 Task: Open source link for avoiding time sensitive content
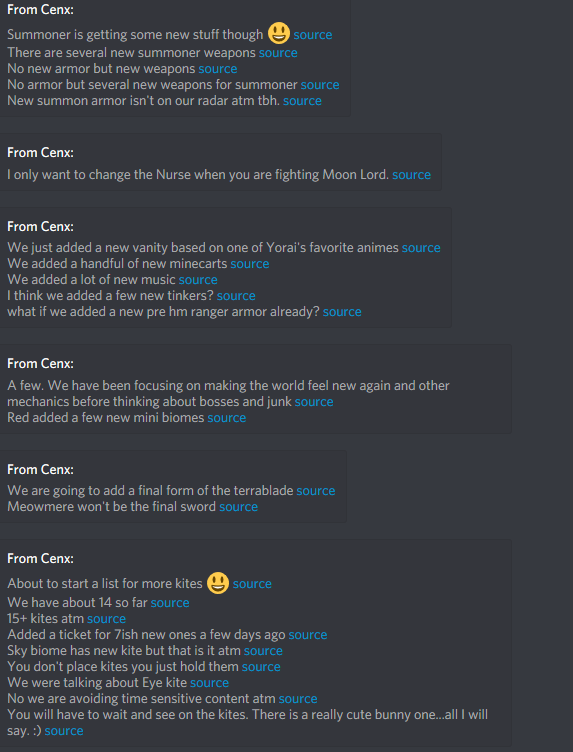click(298, 699)
